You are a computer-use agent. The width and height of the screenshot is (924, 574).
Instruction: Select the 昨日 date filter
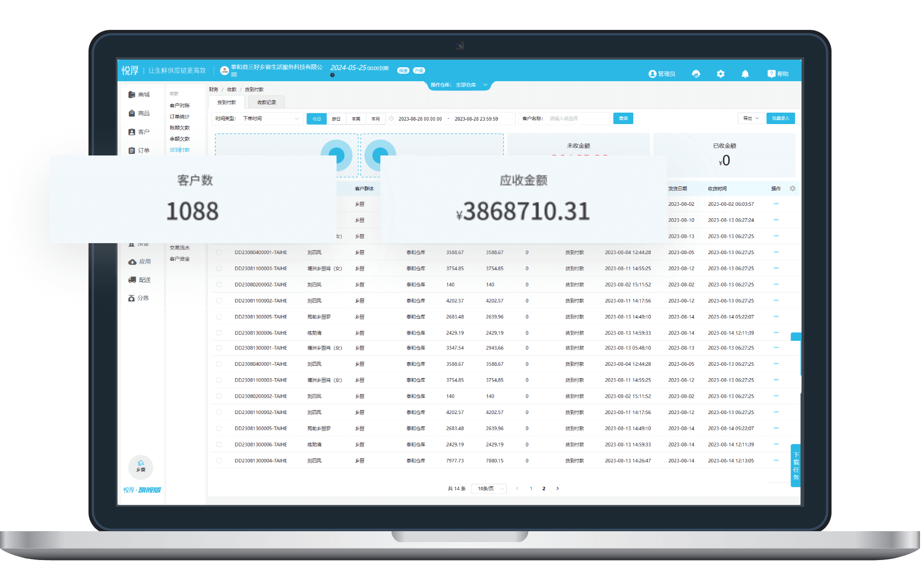click(336, 119)
